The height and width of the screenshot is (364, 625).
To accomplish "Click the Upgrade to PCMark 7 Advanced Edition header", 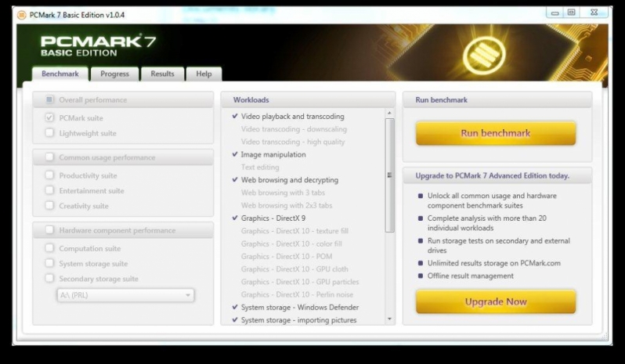I will 497,175.
